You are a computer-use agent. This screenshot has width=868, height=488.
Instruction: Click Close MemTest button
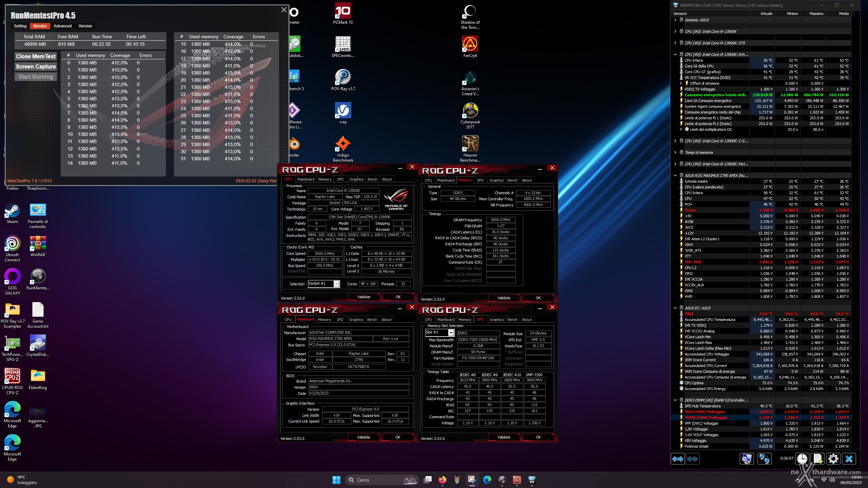point(36,57)
